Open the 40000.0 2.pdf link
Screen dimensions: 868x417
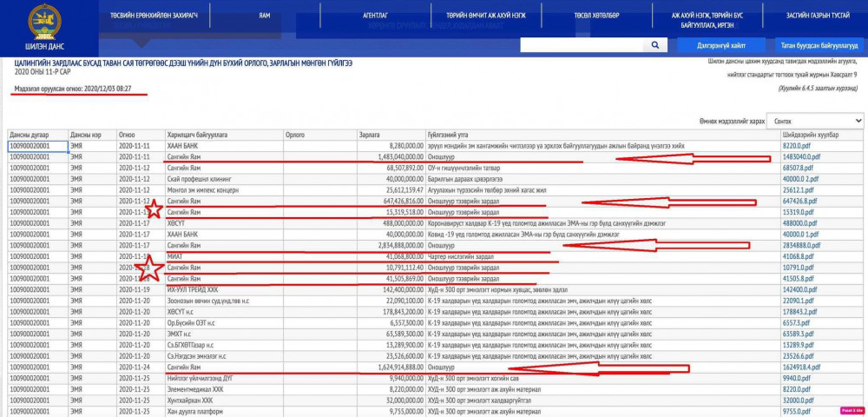pos(799,179)
